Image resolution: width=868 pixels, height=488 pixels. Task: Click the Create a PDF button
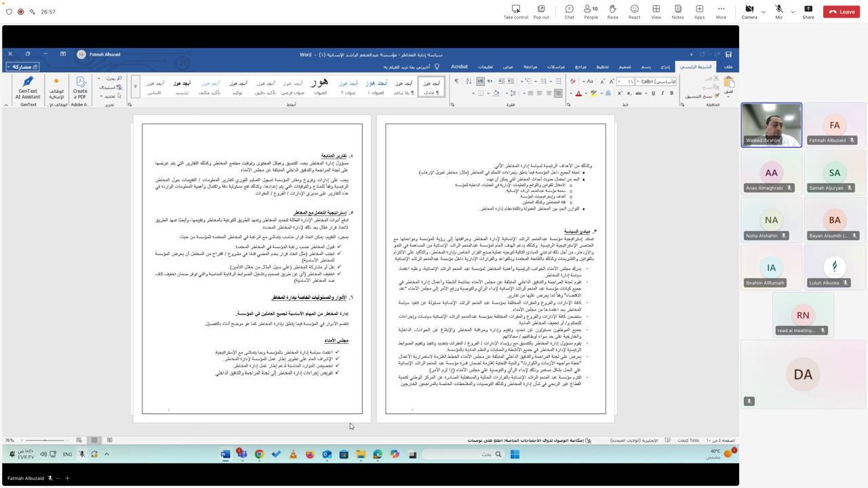click(80, 87)
